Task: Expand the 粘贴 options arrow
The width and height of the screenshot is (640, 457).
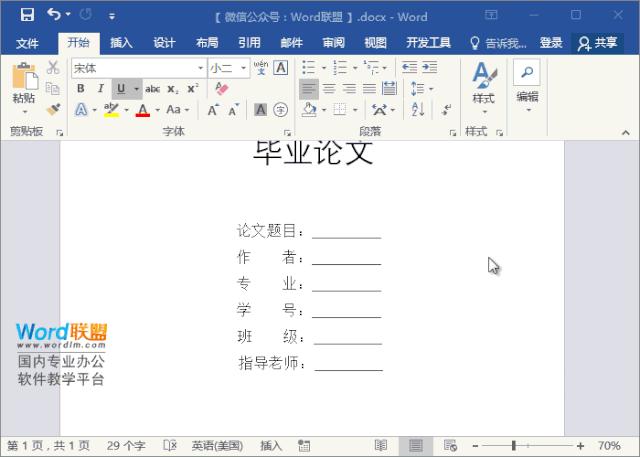Action: [24, 111]
